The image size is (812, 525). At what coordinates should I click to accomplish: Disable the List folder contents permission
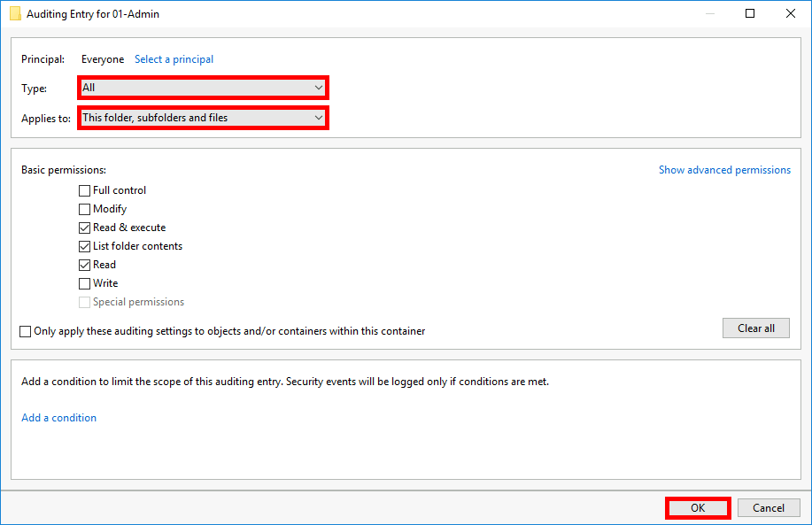84,245
